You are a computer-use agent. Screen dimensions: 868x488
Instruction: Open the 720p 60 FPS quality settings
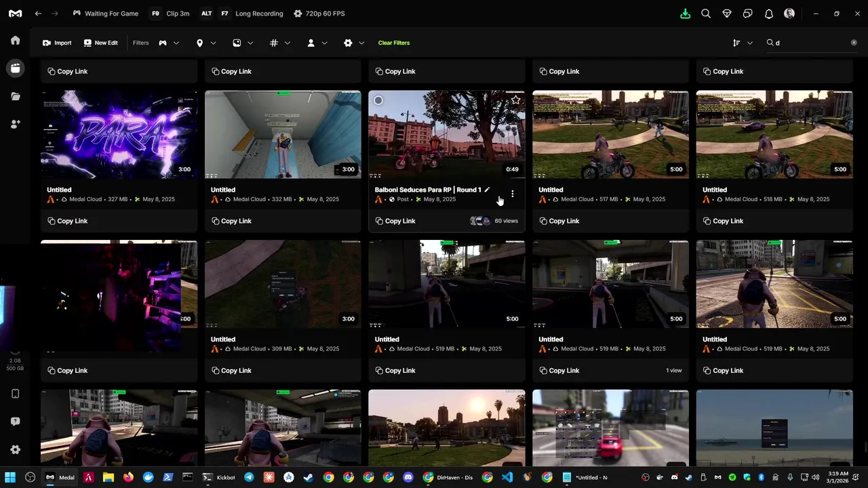(x=319, y=14)
